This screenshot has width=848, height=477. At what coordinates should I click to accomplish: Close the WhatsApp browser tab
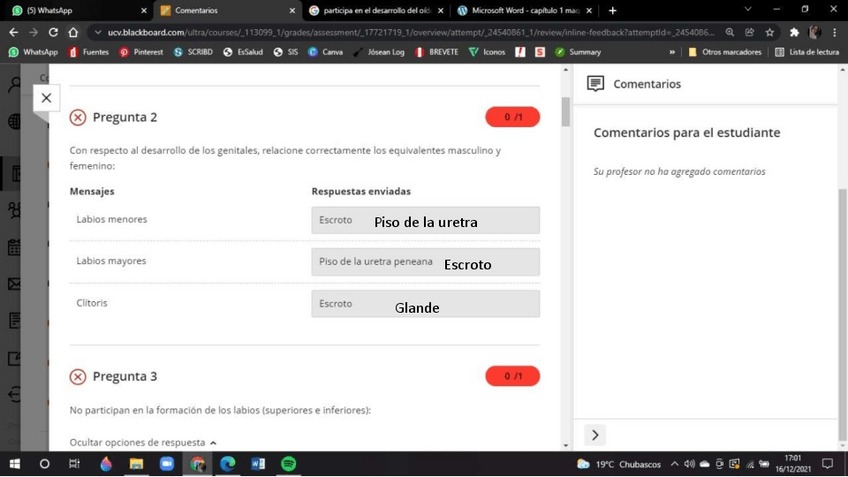coord(143,10)
